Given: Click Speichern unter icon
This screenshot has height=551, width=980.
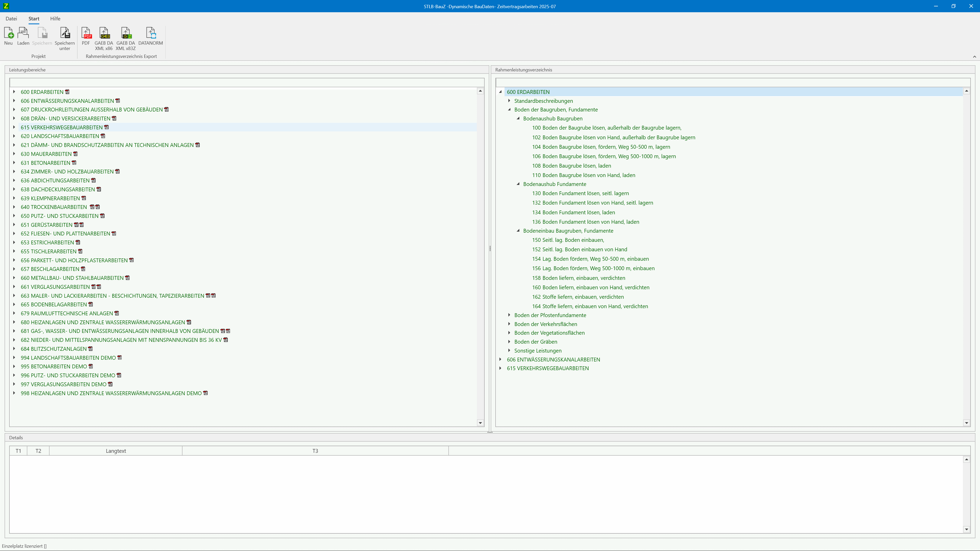Looking at the screenshot, I should pos(65,33).
